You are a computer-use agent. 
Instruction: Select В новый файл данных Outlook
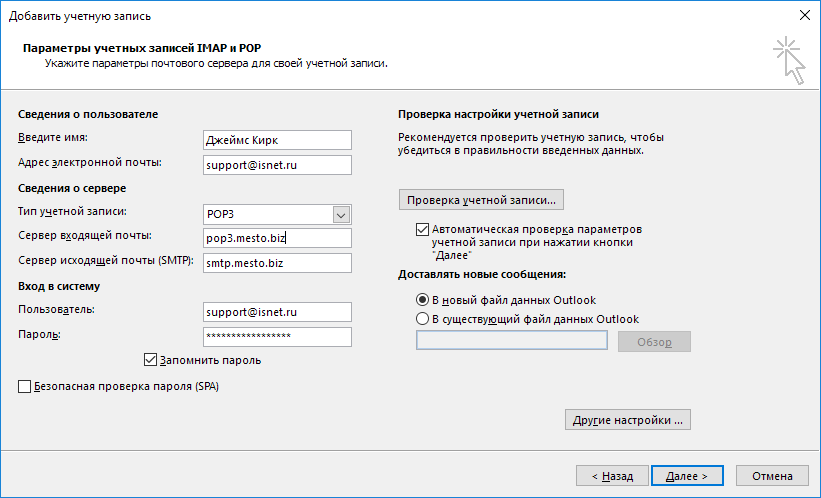point(423,300)
